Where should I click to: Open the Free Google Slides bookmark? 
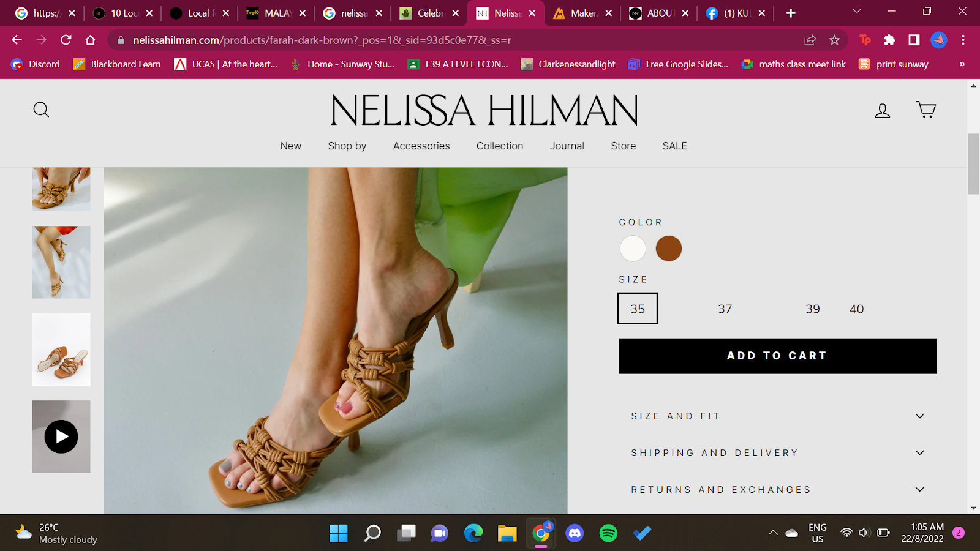point(678,64)
